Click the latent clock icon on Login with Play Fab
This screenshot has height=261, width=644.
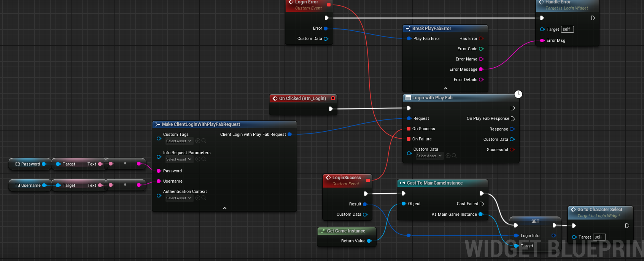point(518,94)
